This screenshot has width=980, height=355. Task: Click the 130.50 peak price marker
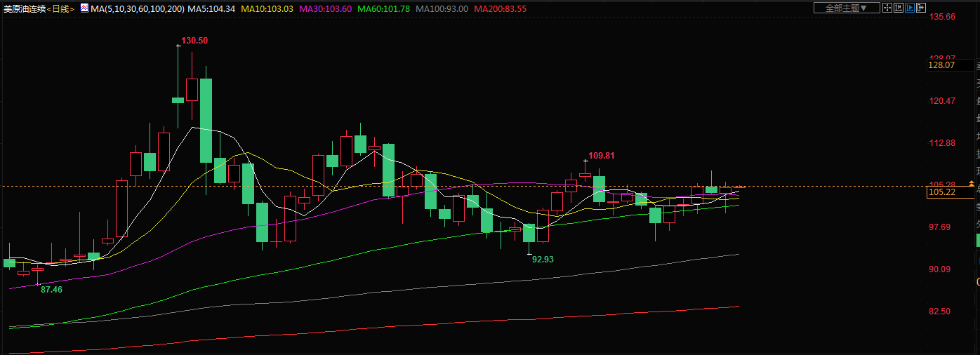[194, 41]
